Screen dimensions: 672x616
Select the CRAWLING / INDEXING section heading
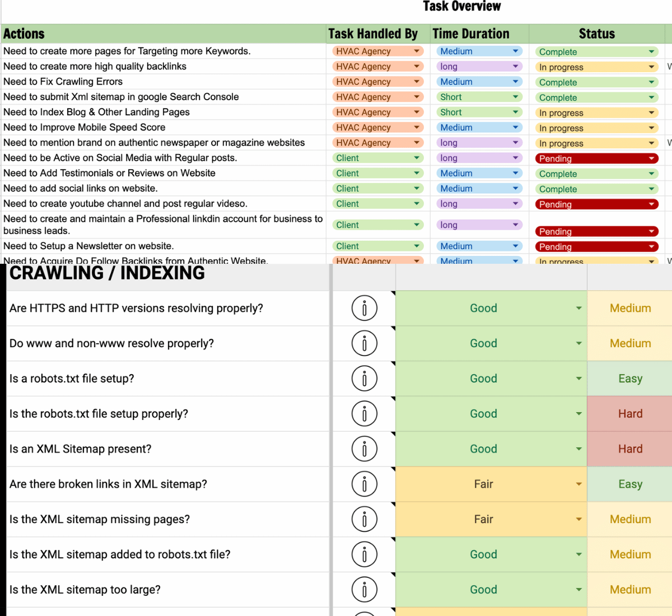(107, 273)
